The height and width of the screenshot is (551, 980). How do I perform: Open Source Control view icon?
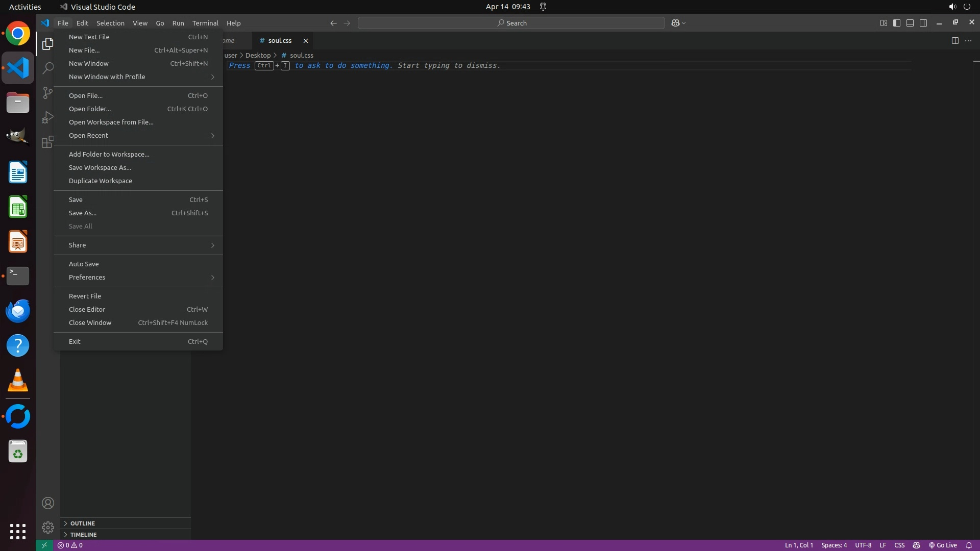click(x=47, y=93)
